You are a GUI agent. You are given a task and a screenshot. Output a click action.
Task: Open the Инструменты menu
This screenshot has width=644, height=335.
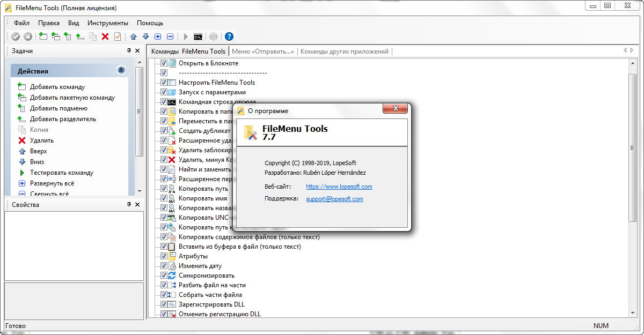108,23
